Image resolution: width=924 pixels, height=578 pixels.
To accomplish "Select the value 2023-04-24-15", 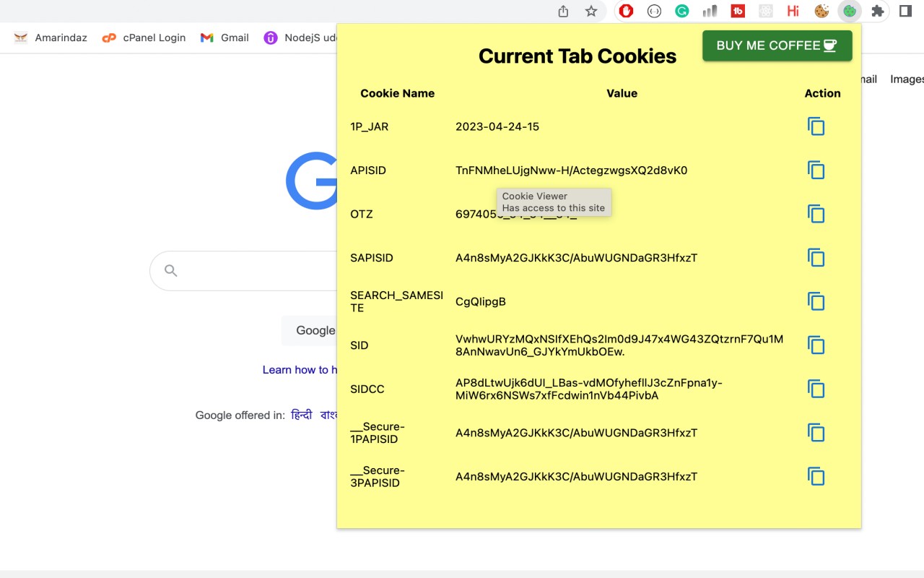I will coord(497,126).
